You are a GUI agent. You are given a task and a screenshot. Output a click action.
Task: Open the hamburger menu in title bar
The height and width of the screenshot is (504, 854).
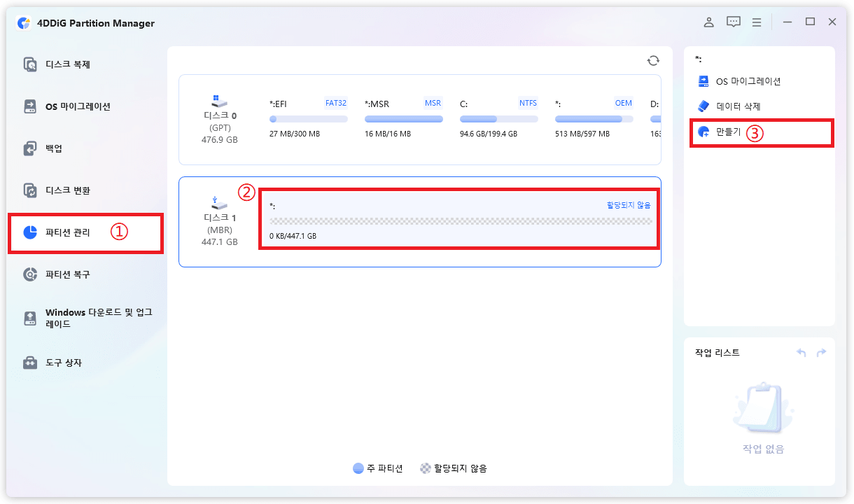(x=757, y=22)
